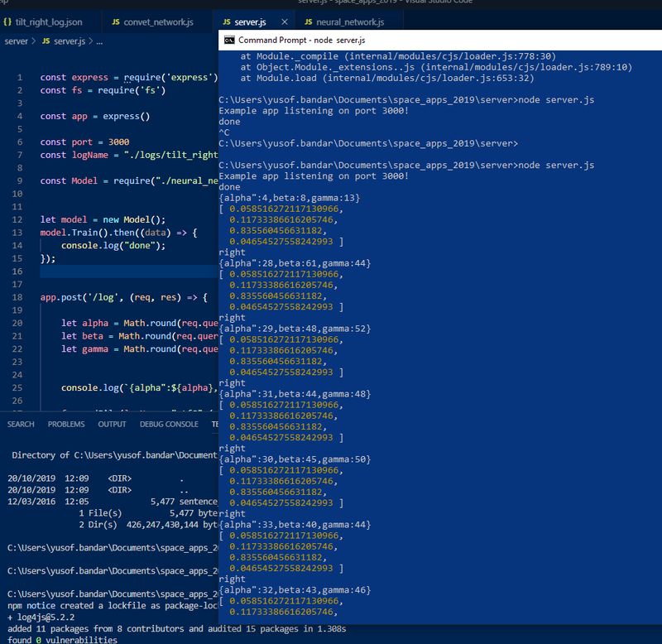662x644 pixels.
Task: Expand the breadcrumb ellipsis symbol list
Action: click(99, 41)
